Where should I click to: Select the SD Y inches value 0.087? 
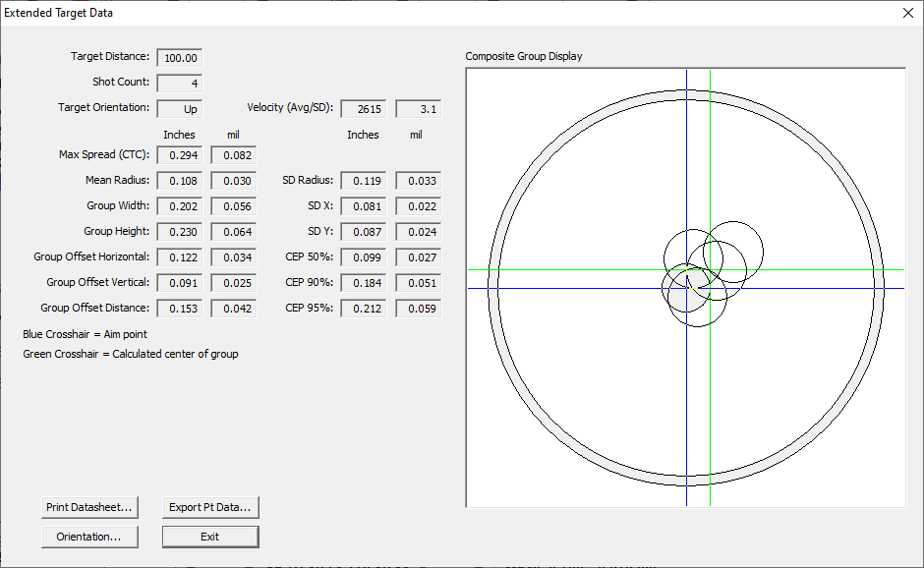pyautogui.click(x=364, y=232)
